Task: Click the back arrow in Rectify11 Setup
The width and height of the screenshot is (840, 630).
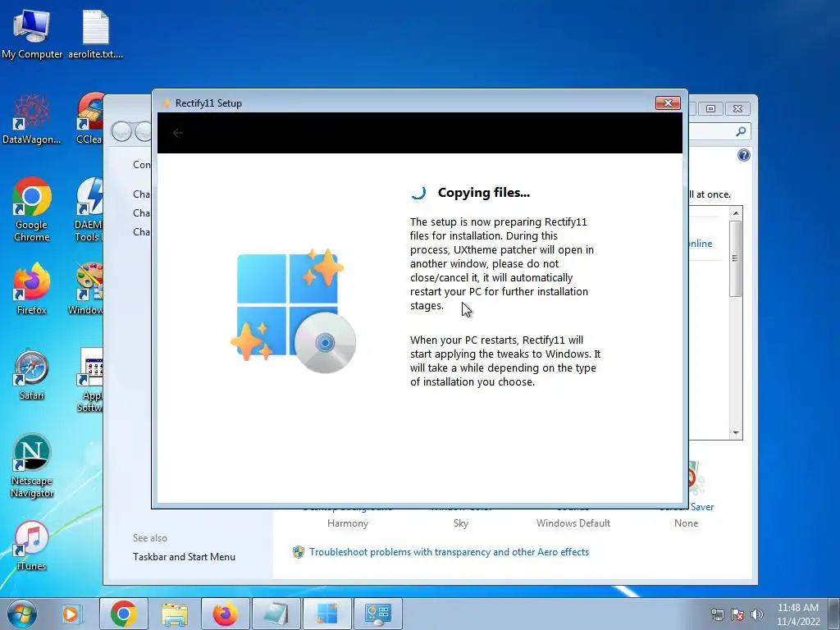Action: pyautogui.click(x=178, y=133)
